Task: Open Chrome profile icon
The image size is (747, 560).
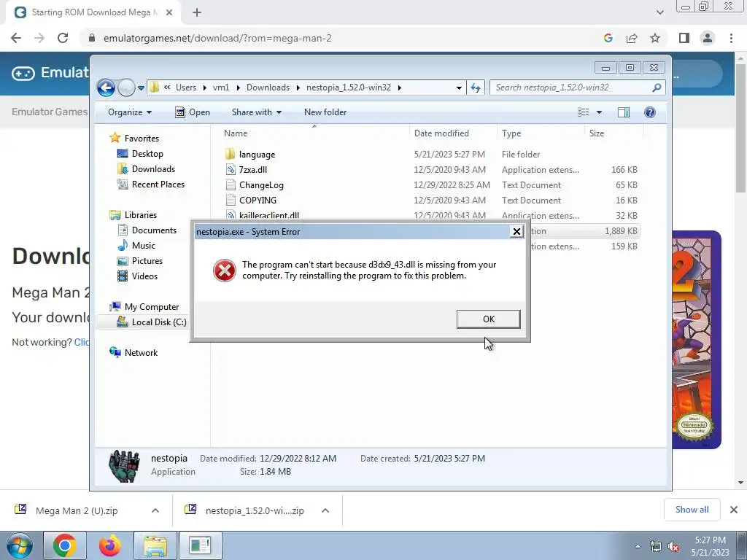Action: click(708, 38)
